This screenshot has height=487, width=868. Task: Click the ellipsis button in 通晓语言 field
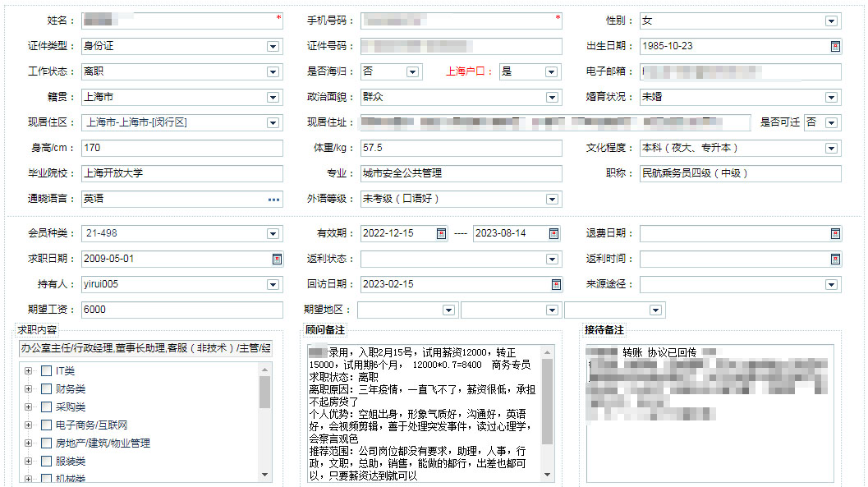coord(273,200)
